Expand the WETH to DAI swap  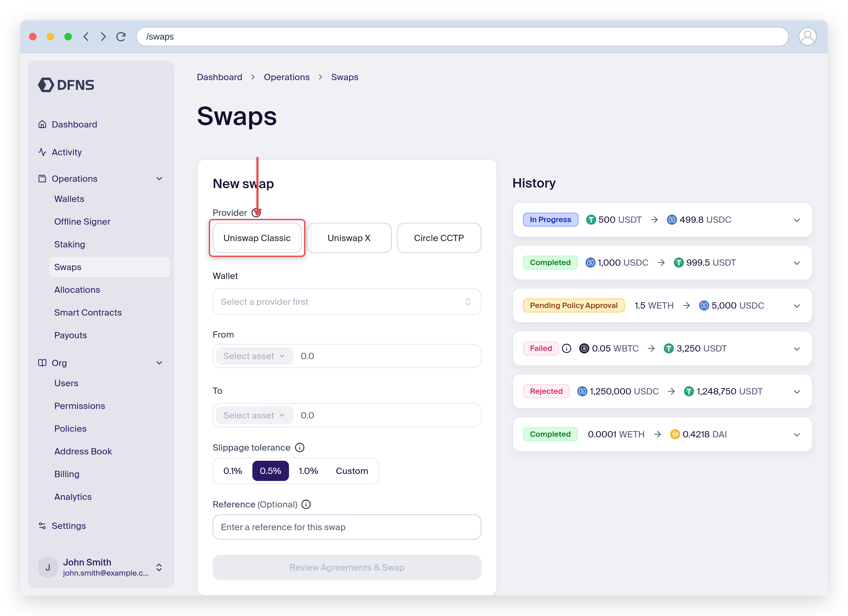797,434
